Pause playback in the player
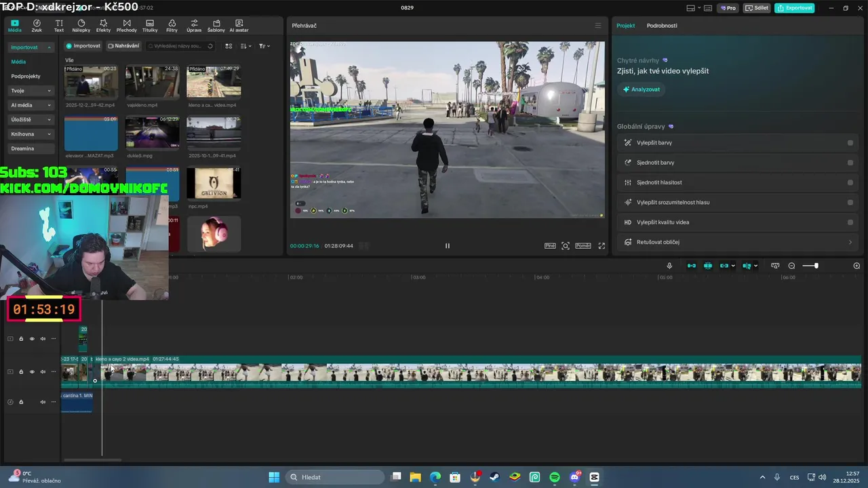 click(447, 246)
